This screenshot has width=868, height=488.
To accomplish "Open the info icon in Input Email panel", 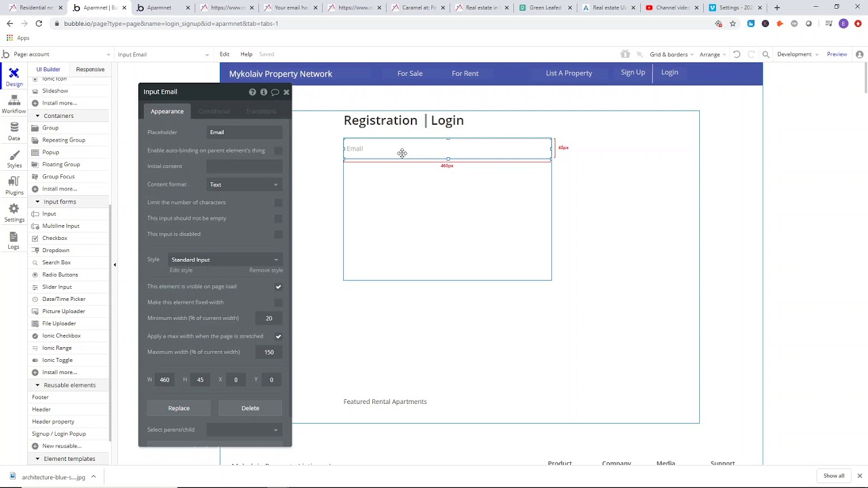I will click(264, 91).
